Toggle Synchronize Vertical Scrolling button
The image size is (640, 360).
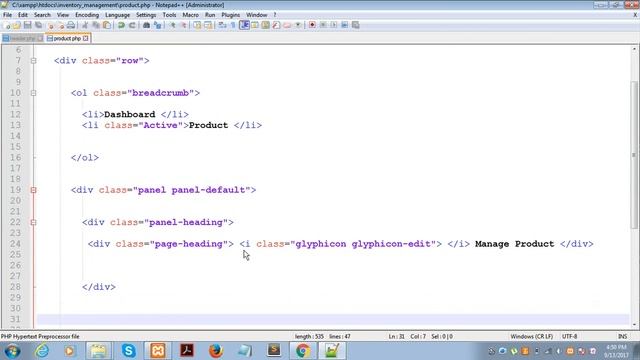point(197,25)
